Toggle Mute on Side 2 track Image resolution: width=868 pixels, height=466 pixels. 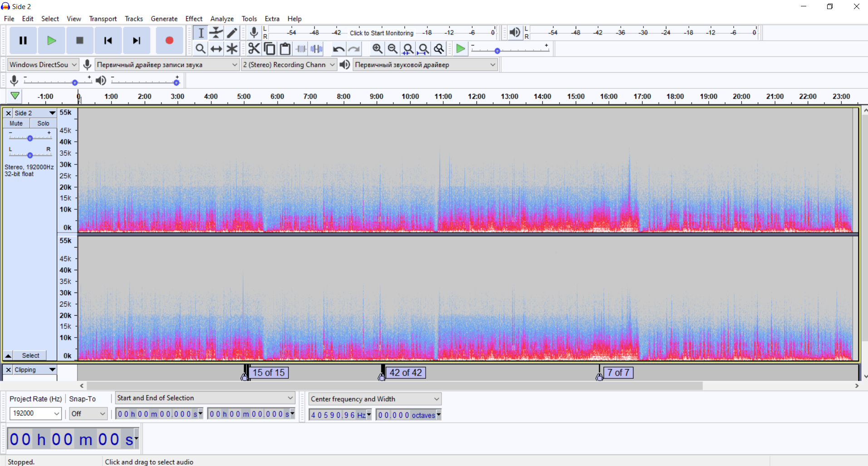(x=16, y=123)
